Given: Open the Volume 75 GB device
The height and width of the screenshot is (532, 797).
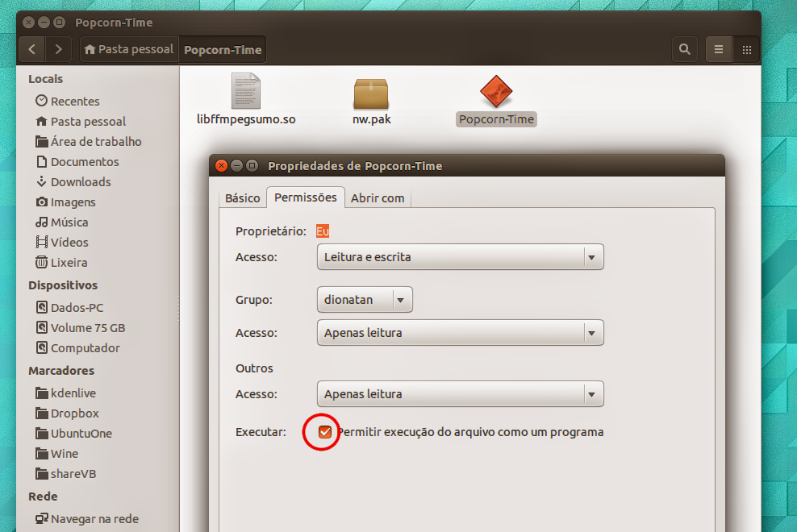Looking at the screenshot, I should 81,328.
